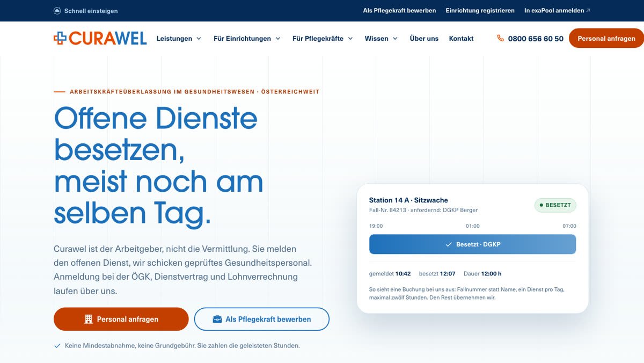This screenshot has height=363, width=644.
Task: Go to the Kontakt page
Action: click(x=461, y=39)
